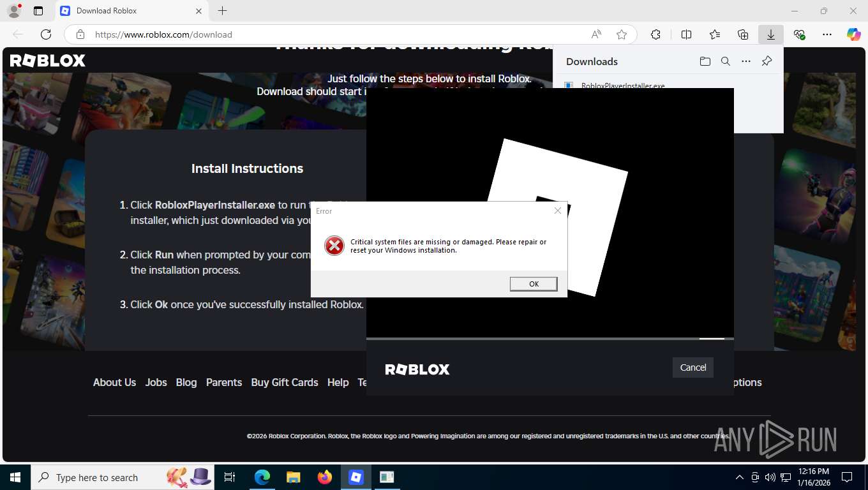Switch to Roblox installer taskbar icon
Screen dimensions: 868x490
[355, 477]
